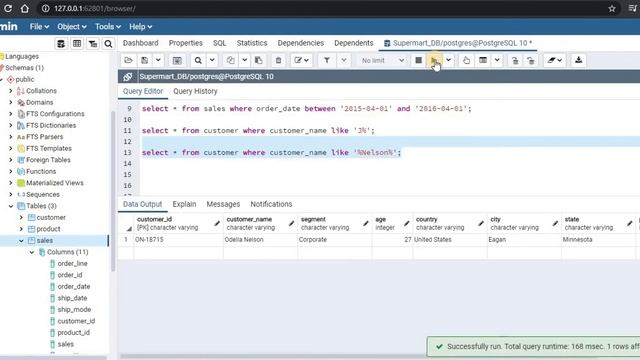Click the Execute query play button
640x360 pixels.
point(434,60)
